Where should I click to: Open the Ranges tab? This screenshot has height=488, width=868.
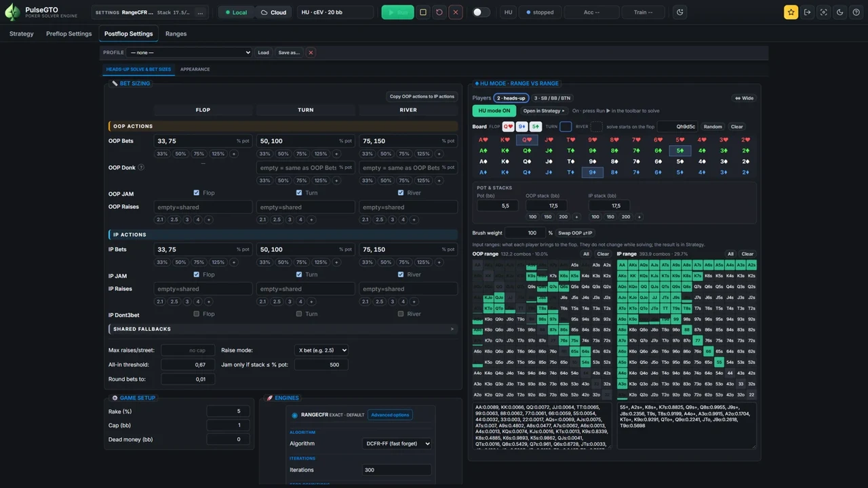click(176, 33)
